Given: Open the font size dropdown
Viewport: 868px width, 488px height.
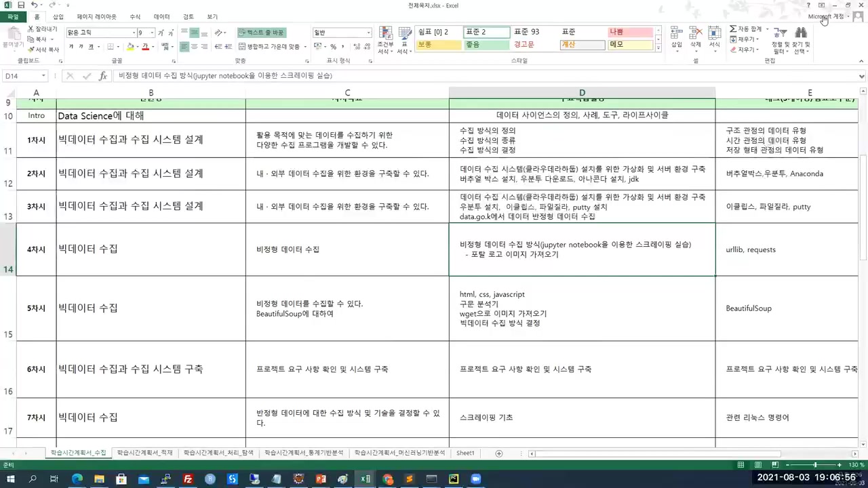Looking at the screenshot, I should (146, 32).
